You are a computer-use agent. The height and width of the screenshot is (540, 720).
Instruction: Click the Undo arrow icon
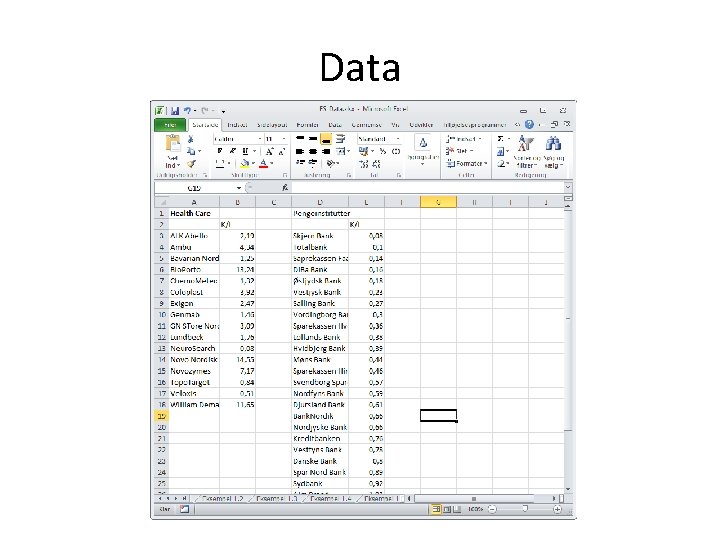187,111
